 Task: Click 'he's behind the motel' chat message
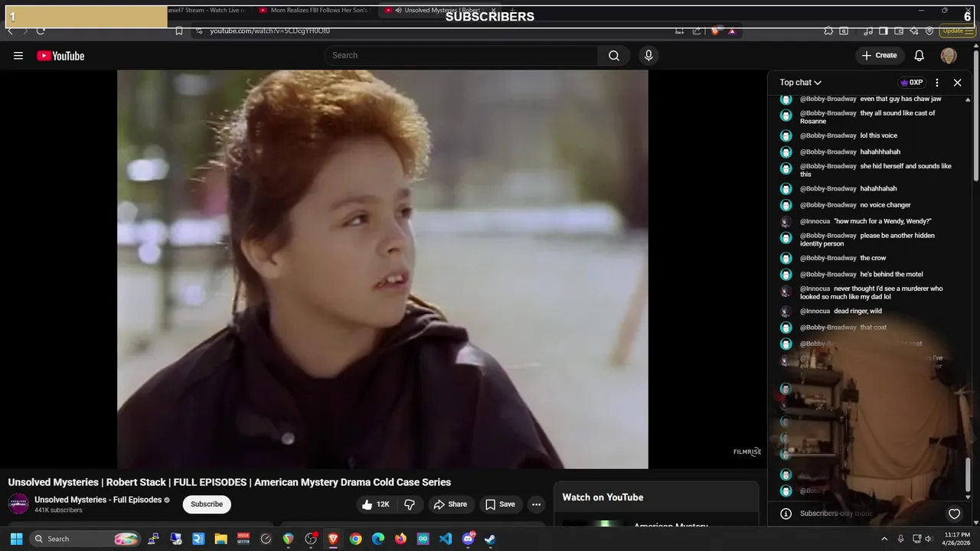click(891, 274)
